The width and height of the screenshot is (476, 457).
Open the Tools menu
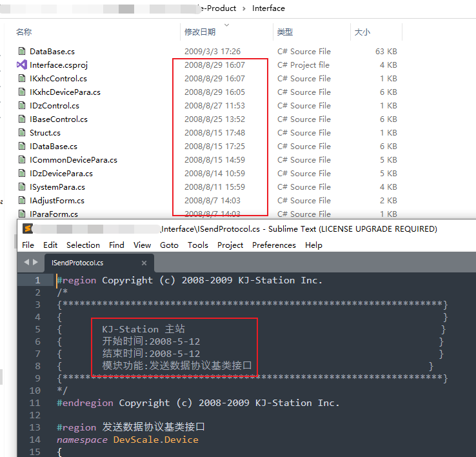tap(198, 245)
